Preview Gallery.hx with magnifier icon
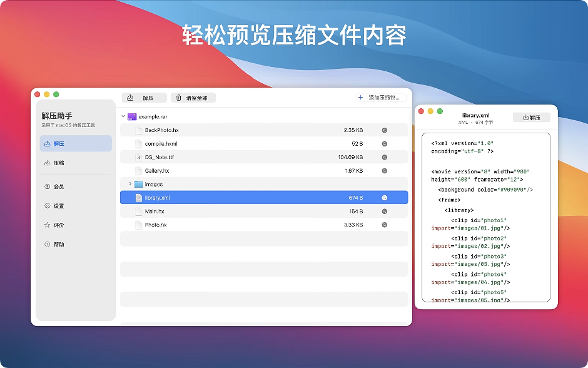 [x=384, y=171]
